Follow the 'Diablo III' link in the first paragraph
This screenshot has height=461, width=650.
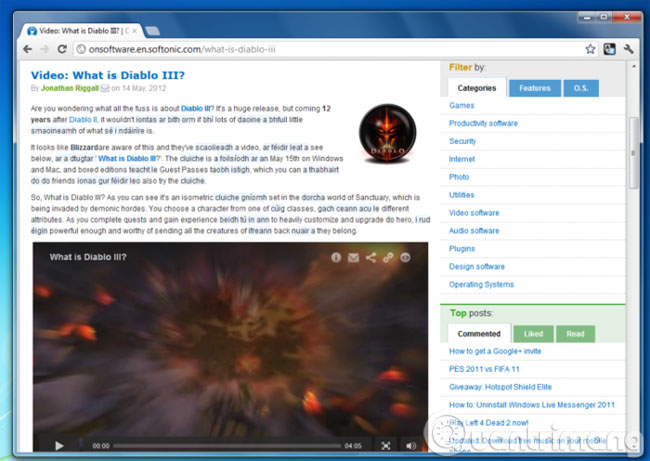(196, 108)
